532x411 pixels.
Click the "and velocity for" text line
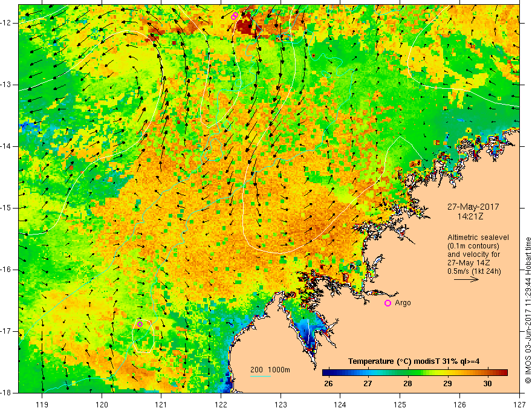tap(473, 254)
